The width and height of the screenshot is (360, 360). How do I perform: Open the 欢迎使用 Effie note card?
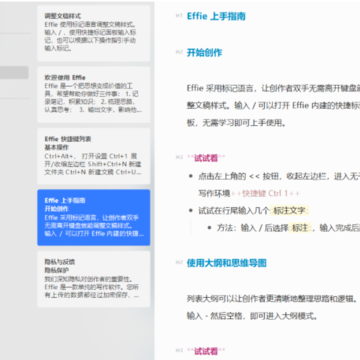tap(94, 95)
